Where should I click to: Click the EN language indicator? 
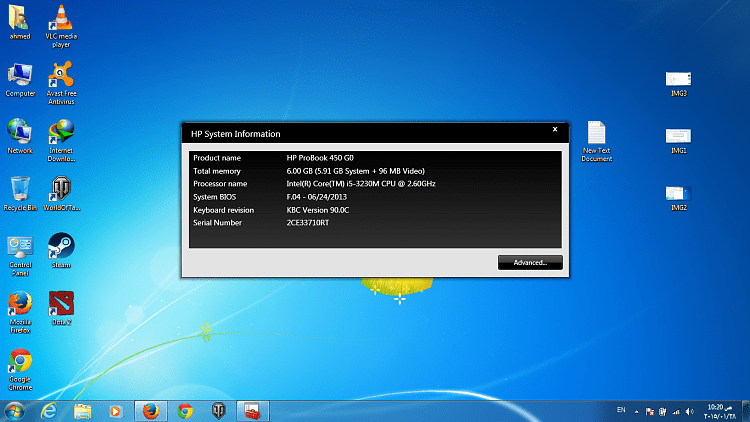tap(621, 410)
